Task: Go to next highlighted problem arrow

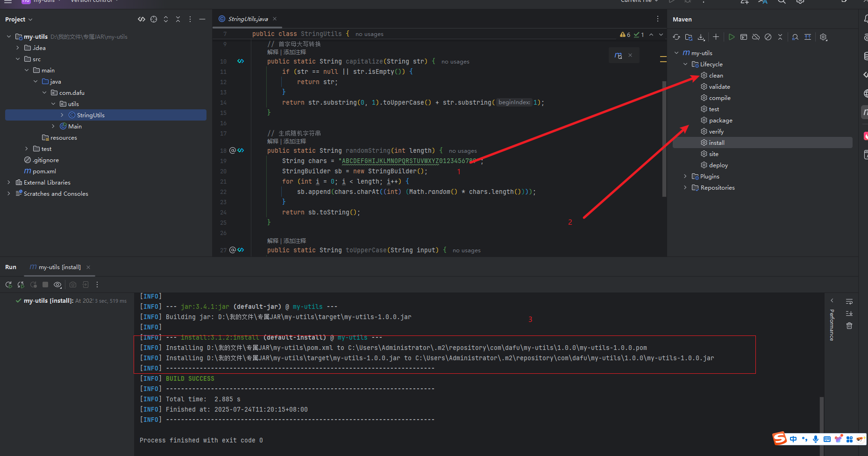Action: tap(661, 35)
